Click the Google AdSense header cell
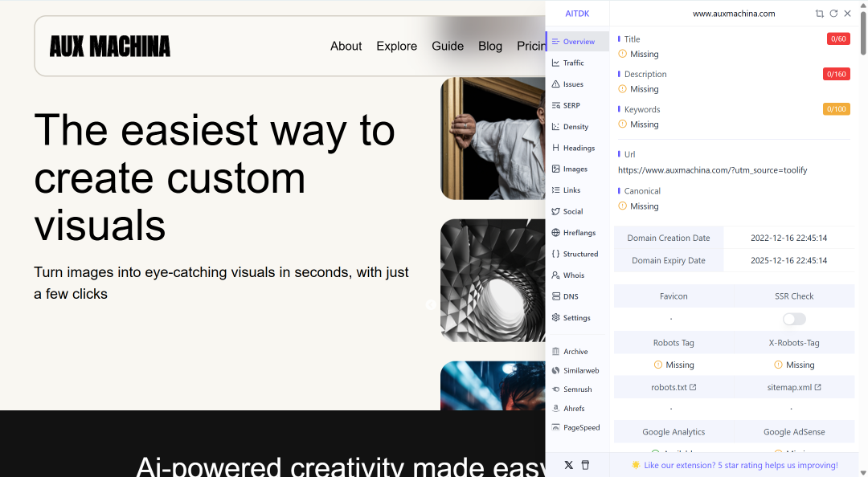 (794, 431)
